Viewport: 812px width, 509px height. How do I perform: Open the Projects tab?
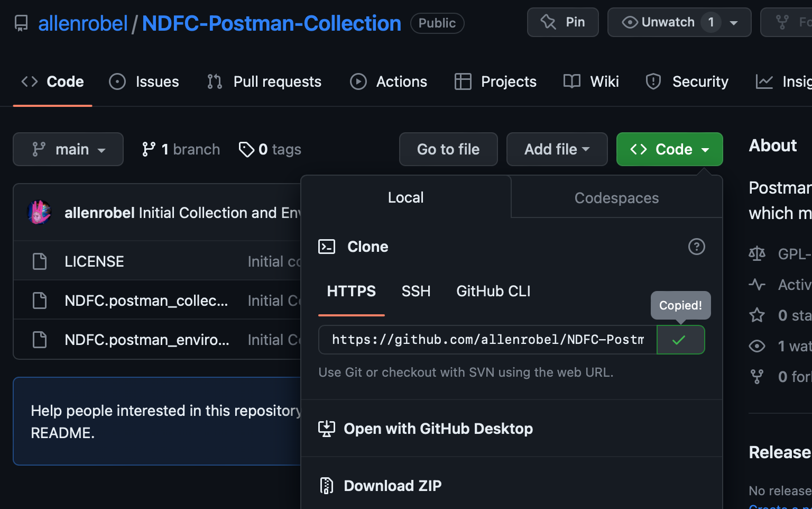pyautogui.click(x=495, y=81)
